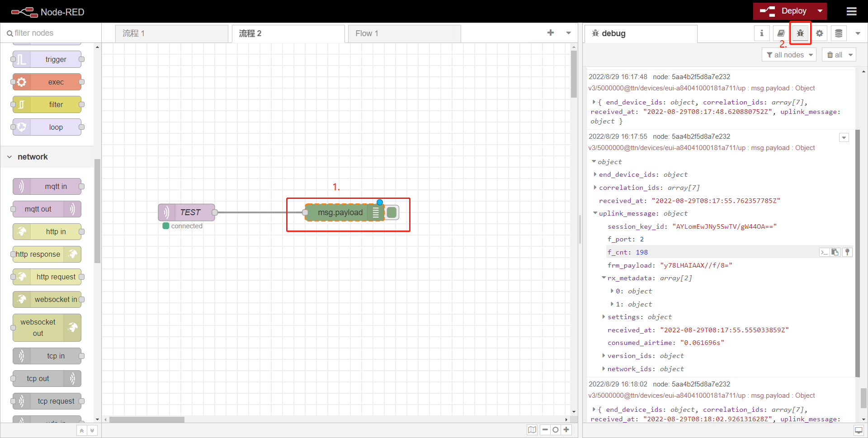This screenshot has width=868, height=438.
Task: Collapse all palette categories
Action: pyautogui.click(x=81, y=430)
